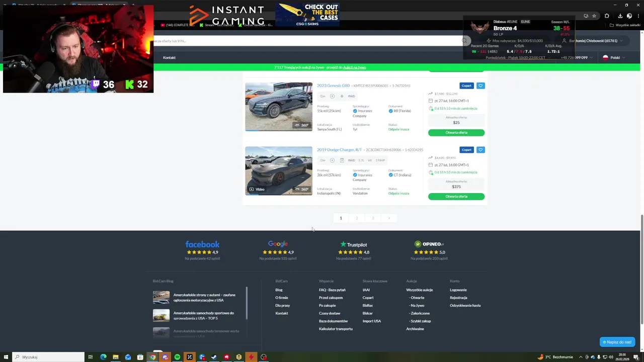Open weather widget 3°C Bezchmurnie
The width and height of the screenshot is (644, 362).
click(555, 357)
